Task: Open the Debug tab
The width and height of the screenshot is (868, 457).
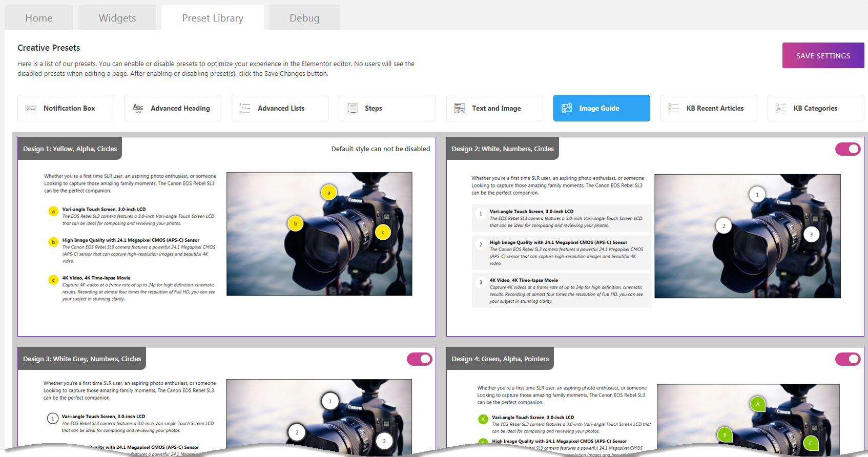Action: click(x=304, y=18)
